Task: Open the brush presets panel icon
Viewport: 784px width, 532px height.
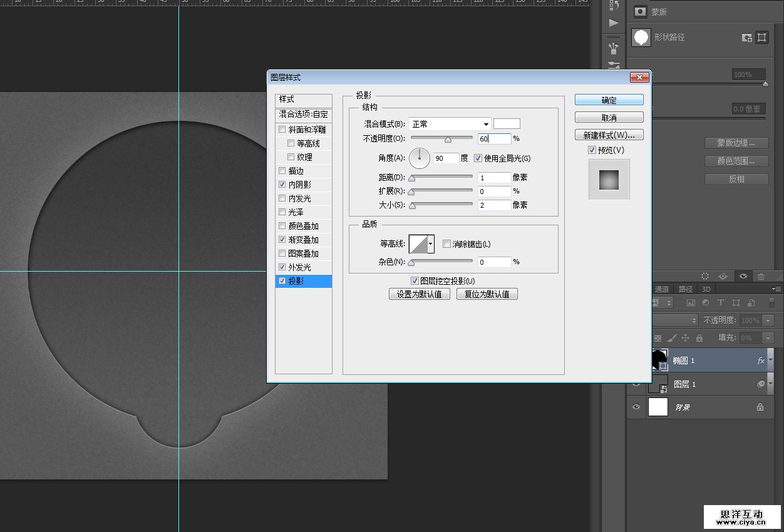Action: [614, 48]
